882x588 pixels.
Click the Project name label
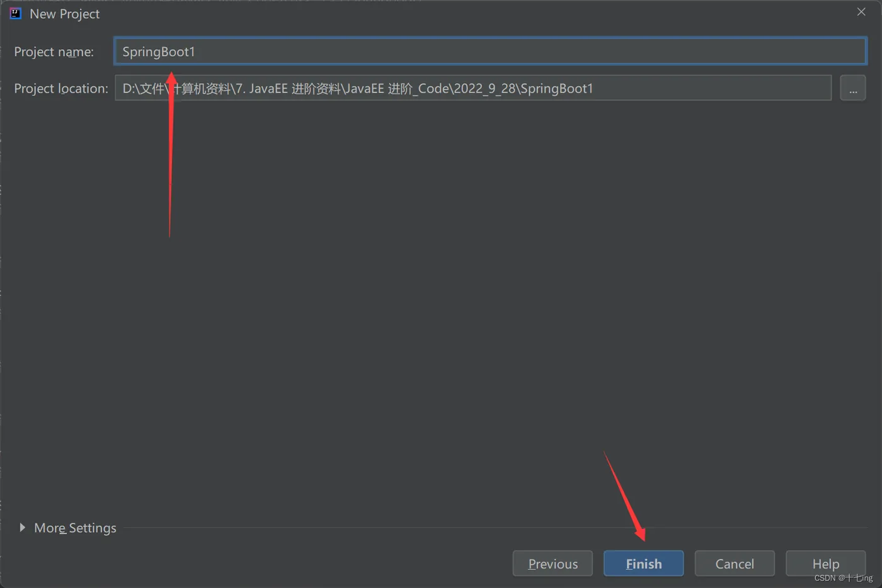point(54,52)
